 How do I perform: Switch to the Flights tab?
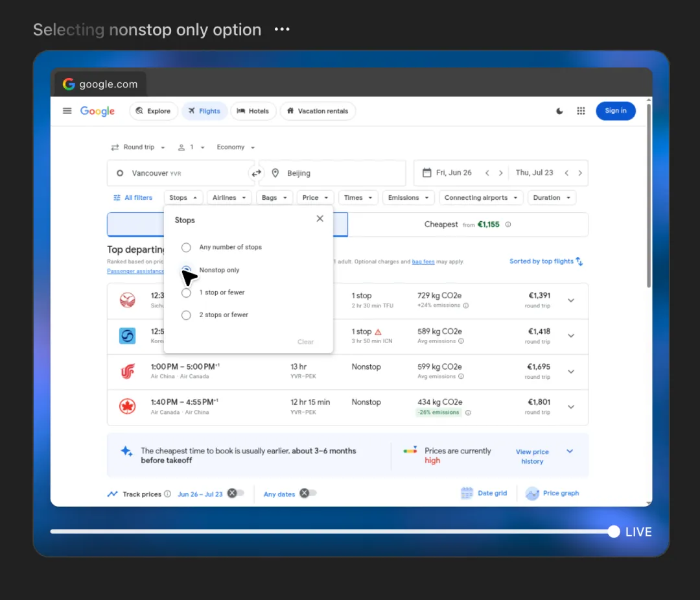[204, 111]
